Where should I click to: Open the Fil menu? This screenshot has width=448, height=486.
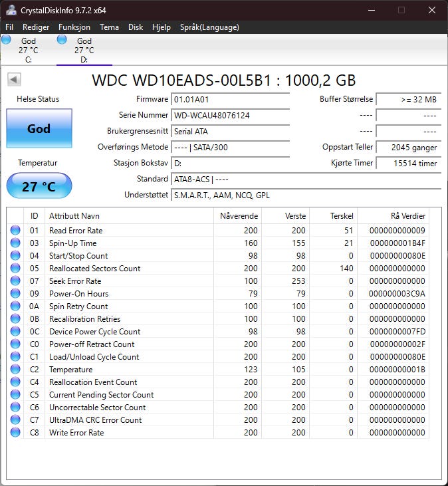(9, 27)
